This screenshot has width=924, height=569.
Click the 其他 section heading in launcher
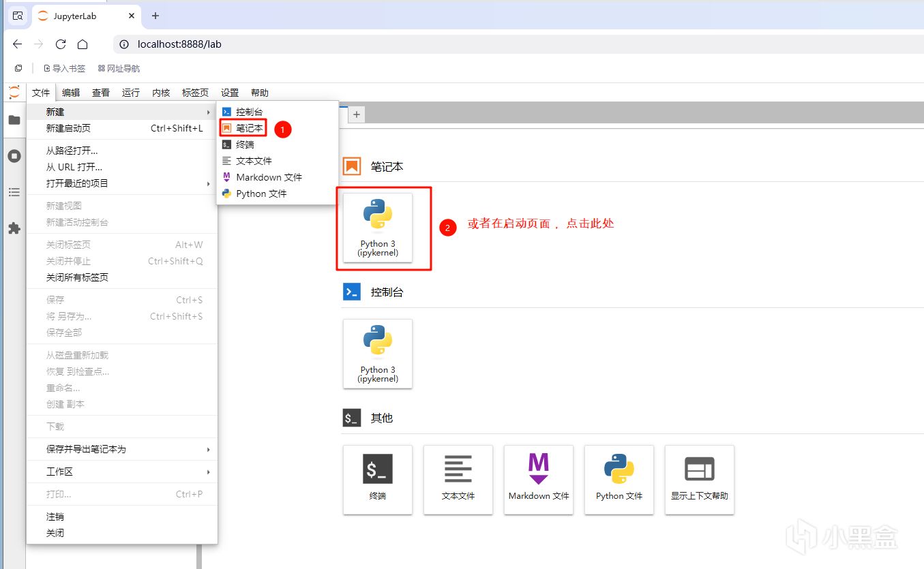(382, 418)
